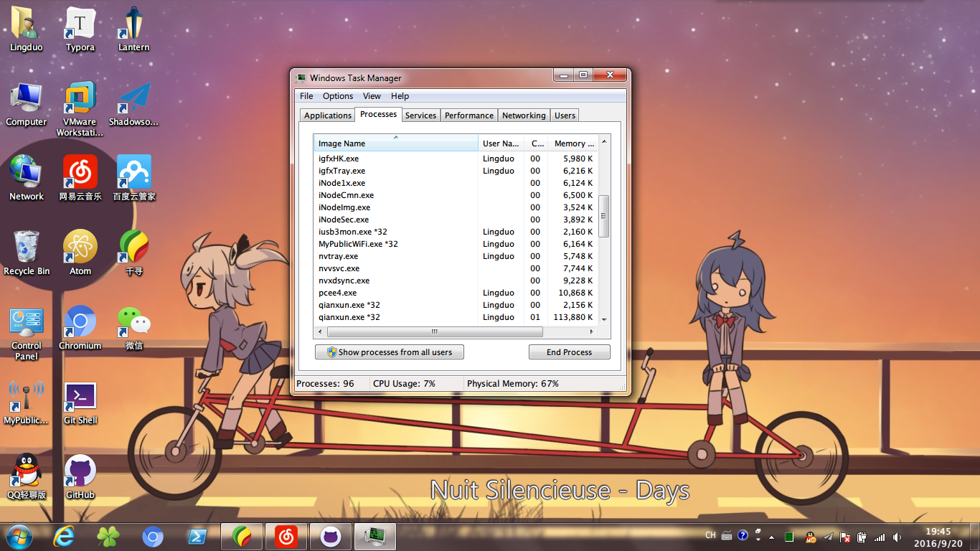The image size is (980, 551).
Task: Click the vertical scrollbar thumb
Action: tap(604, 217)
